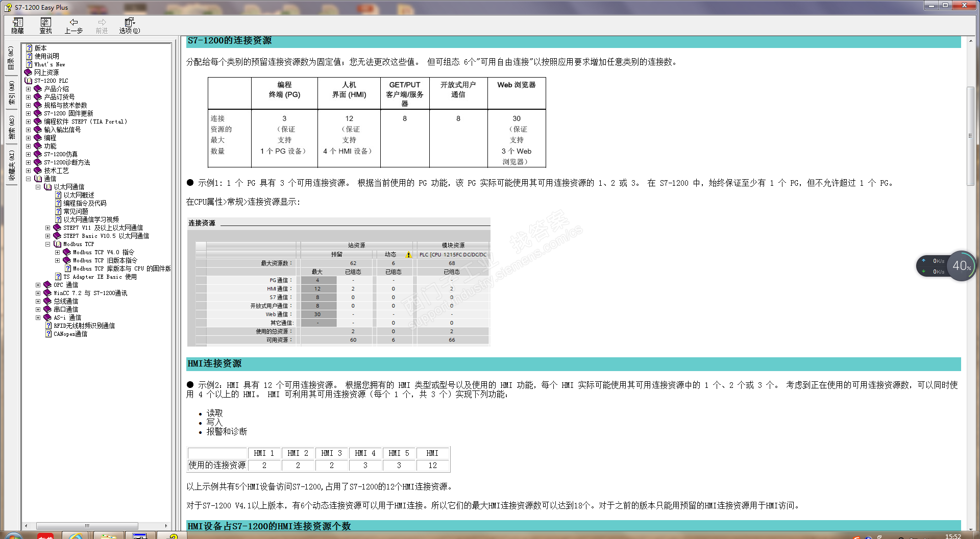This screenshot has height=539, width=980.
Task: Click the page icon next to What's New
Action: (29, 64)
